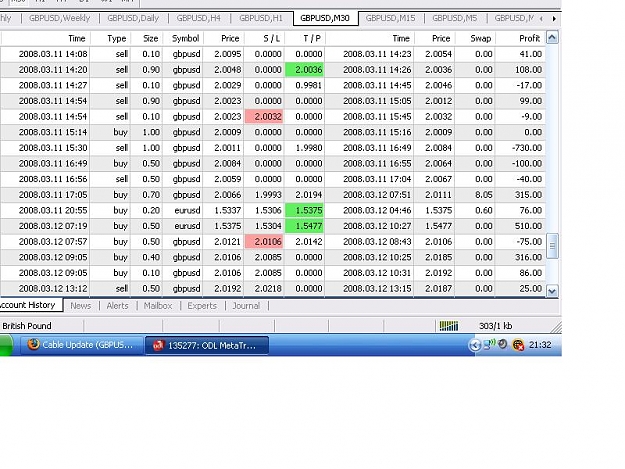The height and width of the screenshot is (469, 625).
Task: Click the green highlighted T/P value 1.5375
Action: 305,210
